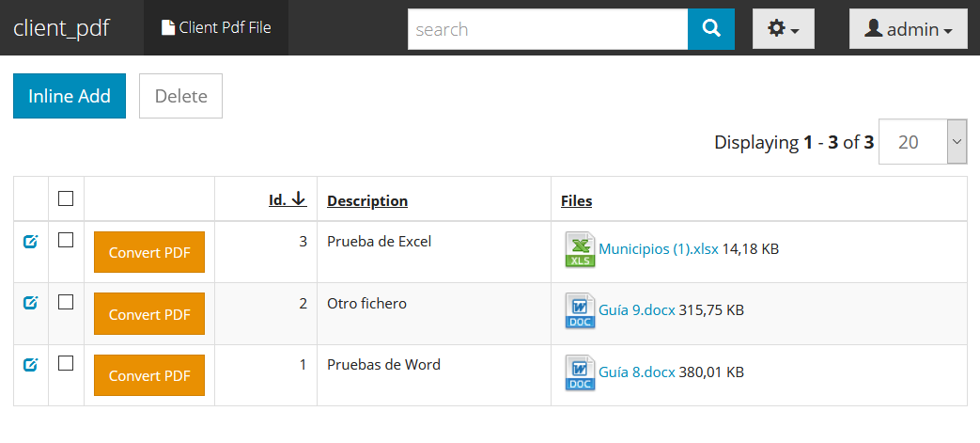Select the Pruebas de Word row checkbox
The width and height of the screenshot is (980, 443).
tap(66, 363)
